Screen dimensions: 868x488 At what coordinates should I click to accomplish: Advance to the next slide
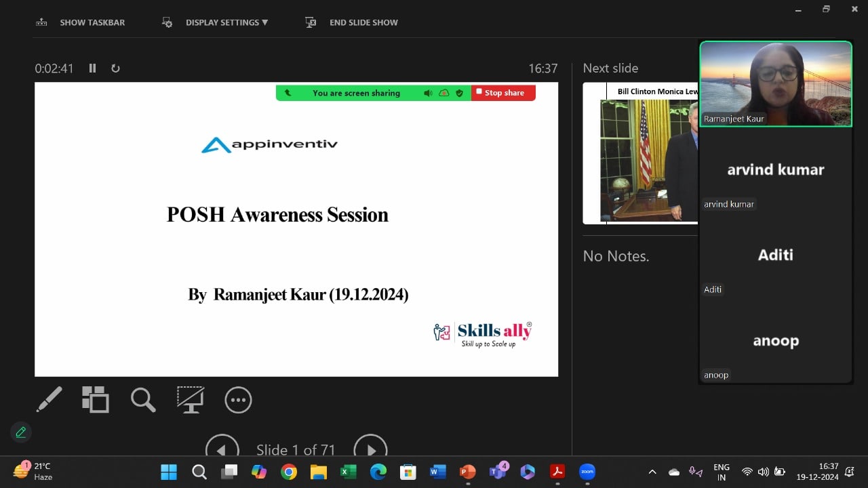click(x=370, y=449)
